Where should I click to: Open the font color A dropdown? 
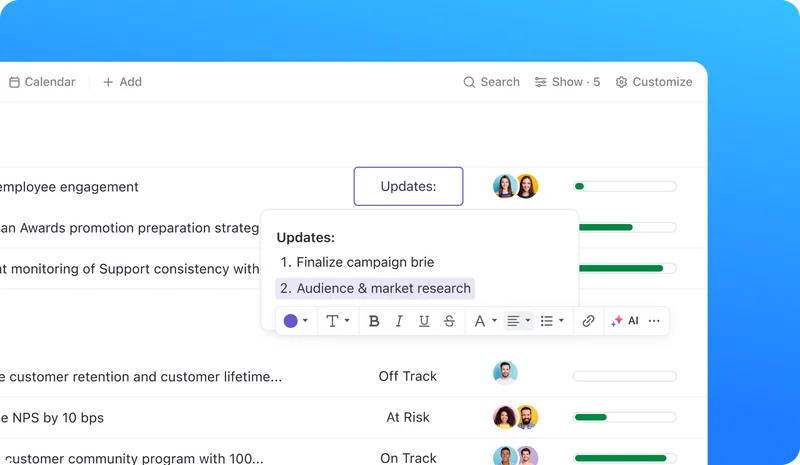point(485,321)
